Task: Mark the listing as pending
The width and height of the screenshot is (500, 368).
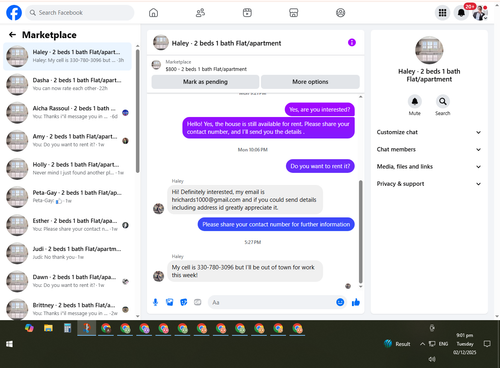Action: point(205,82)
